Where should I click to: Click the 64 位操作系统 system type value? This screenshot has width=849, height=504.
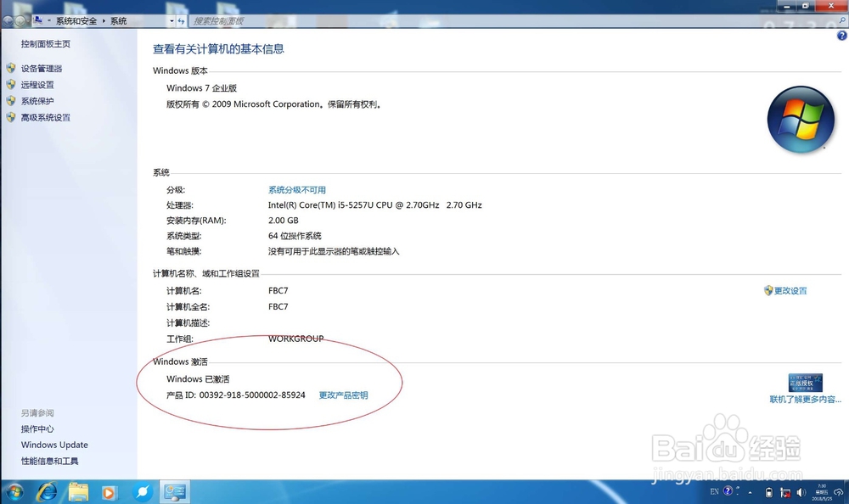click(295, 236)
